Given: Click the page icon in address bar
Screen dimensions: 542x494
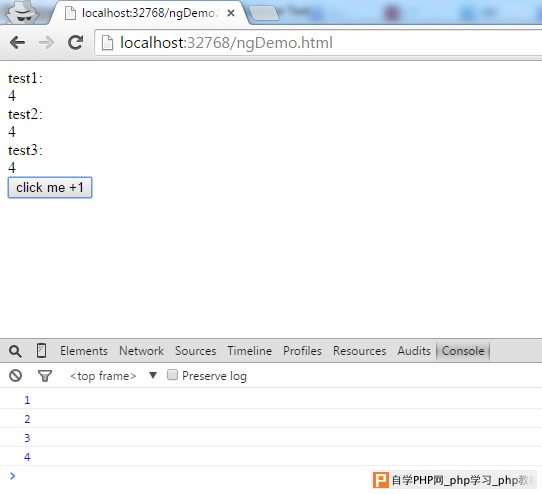Looking at the screenshot, I should 107,43.
